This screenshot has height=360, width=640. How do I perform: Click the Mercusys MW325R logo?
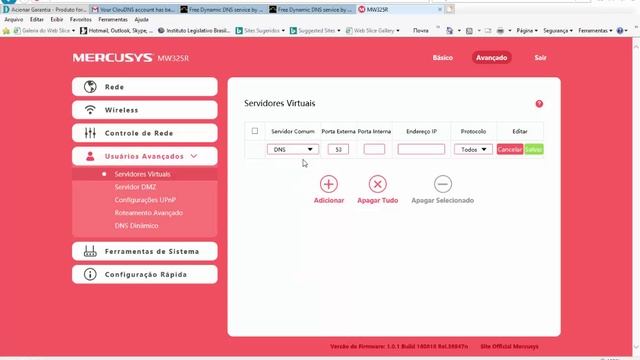pos(131,58)
